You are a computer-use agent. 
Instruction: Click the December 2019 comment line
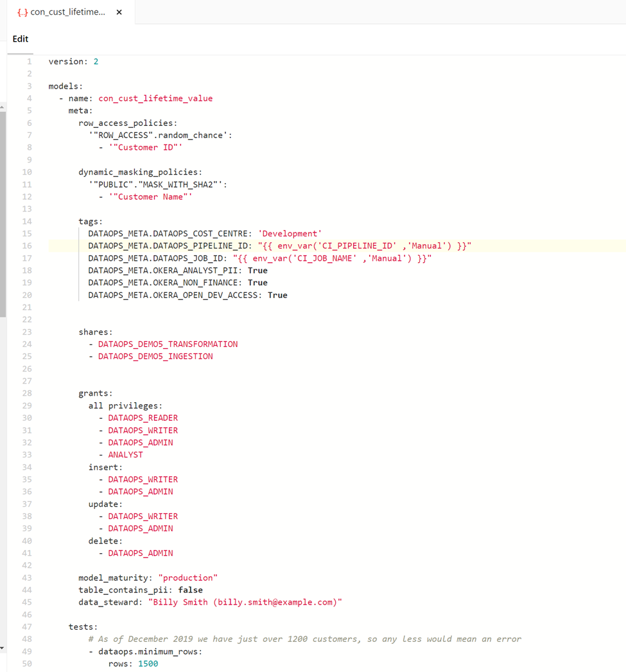pos(305,639)
